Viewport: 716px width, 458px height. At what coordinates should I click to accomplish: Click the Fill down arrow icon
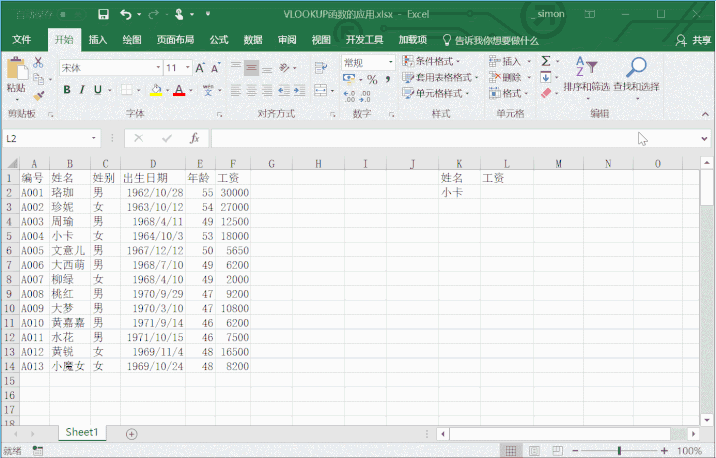(x=546, y=77)
